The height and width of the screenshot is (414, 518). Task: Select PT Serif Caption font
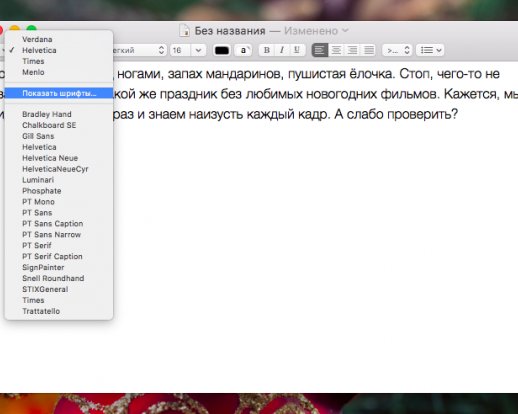(x=59, y=257)
